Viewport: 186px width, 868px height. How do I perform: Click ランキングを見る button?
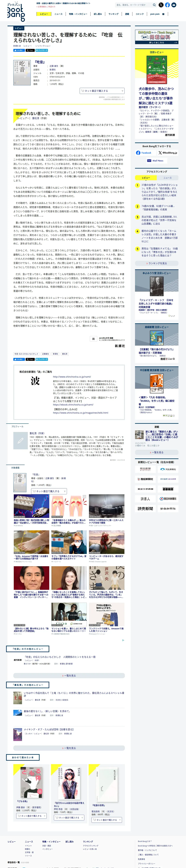[x=157, y=263]
